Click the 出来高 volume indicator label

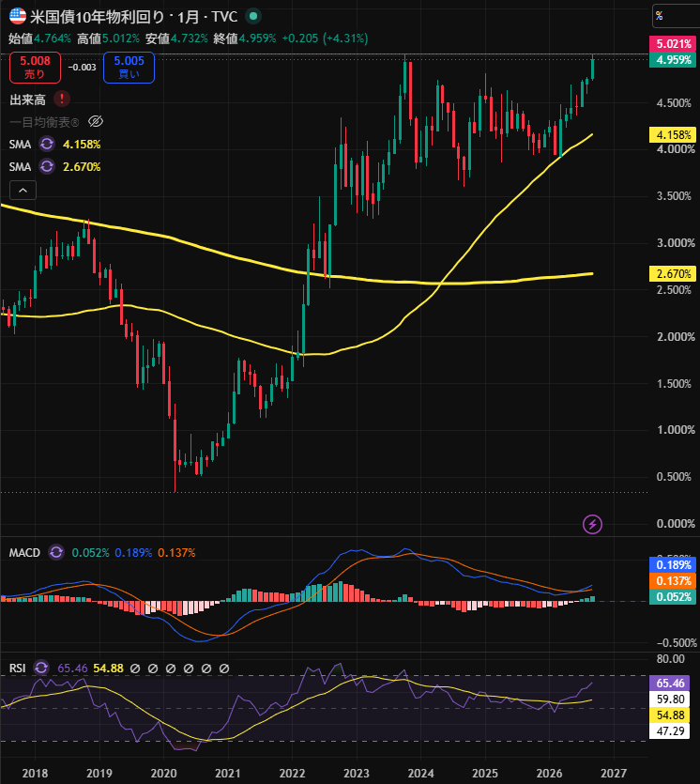(27, 100)
